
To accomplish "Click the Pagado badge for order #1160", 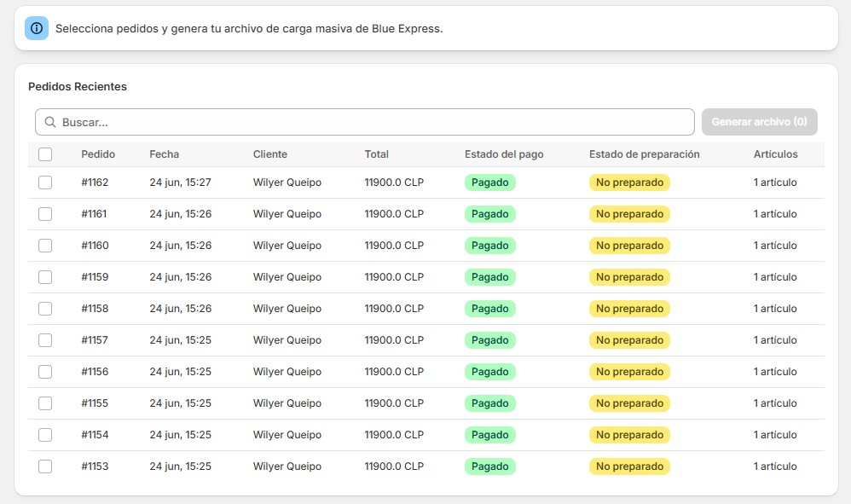I will [489, 246].
